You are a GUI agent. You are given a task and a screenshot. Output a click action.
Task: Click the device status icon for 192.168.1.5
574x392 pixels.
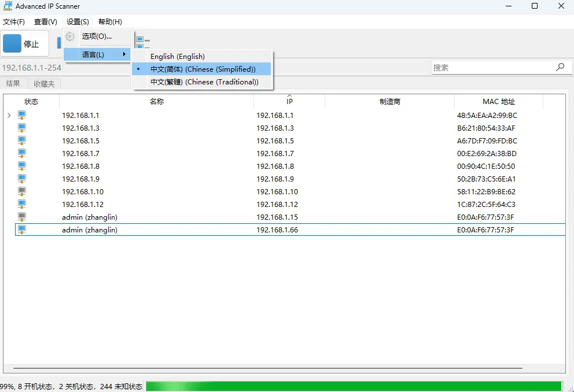(22, 140)
